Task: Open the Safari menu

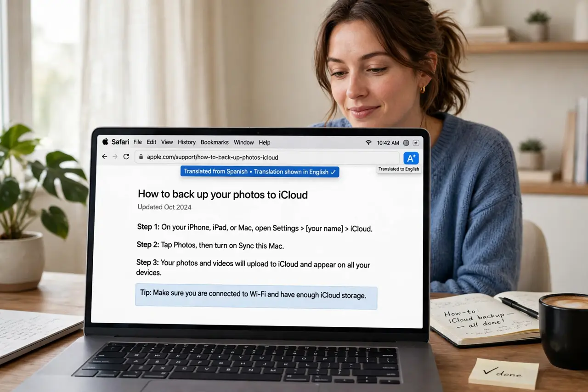Action: [x=120, y=142]
